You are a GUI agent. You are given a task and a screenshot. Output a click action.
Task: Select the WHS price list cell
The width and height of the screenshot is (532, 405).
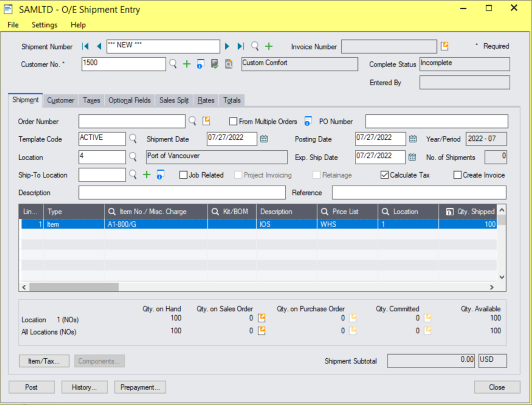click(348, 224)
